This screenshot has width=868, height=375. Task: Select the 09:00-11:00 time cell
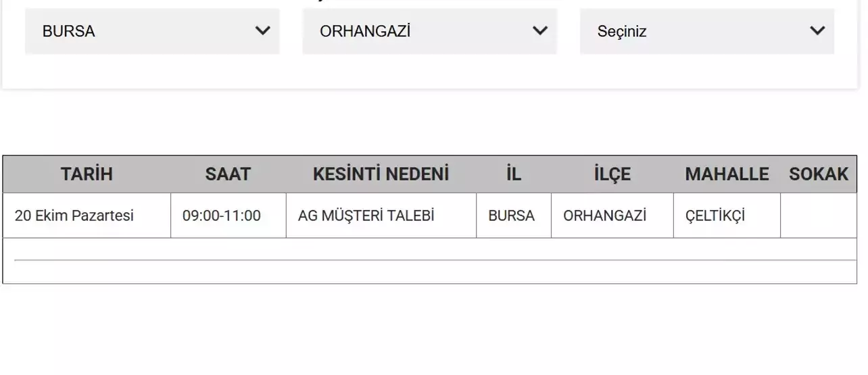coord(222,216)
